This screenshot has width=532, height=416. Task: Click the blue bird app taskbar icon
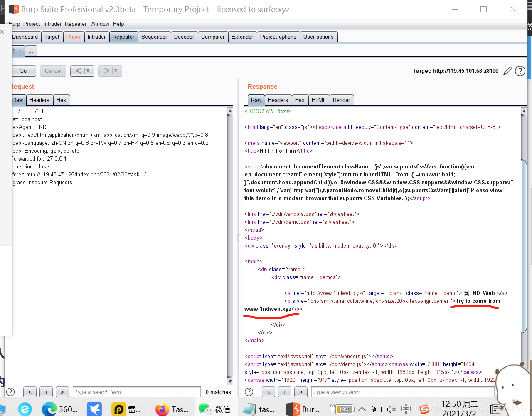(94, 409)
